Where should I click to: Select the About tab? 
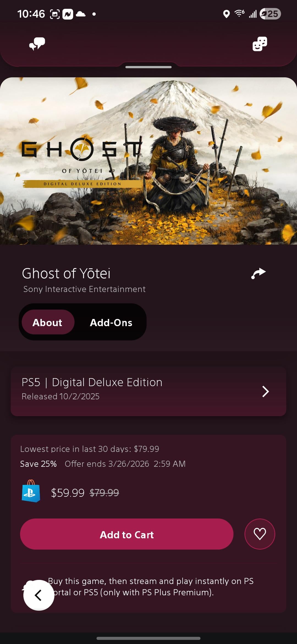(48, 322)
